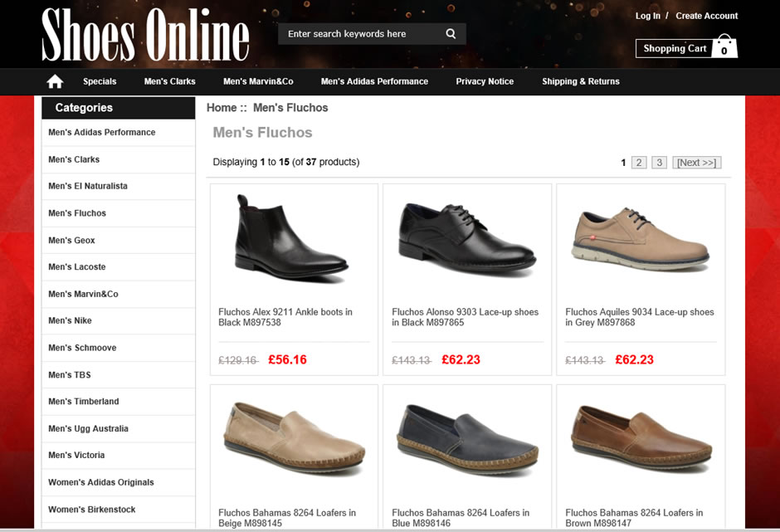Open the black Alex 9211 ankle boot image
The height and width of the screenshot is (532, 780).
click(293, 241)
